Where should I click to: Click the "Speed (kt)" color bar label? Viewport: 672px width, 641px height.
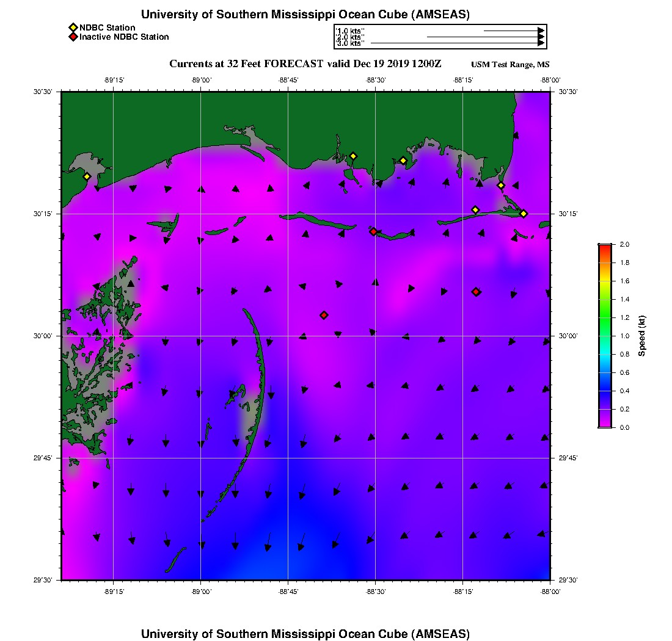641,336
